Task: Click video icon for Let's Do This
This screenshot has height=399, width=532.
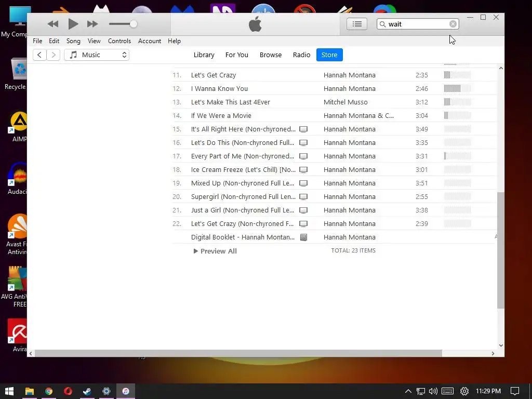Action: [303, 143]
